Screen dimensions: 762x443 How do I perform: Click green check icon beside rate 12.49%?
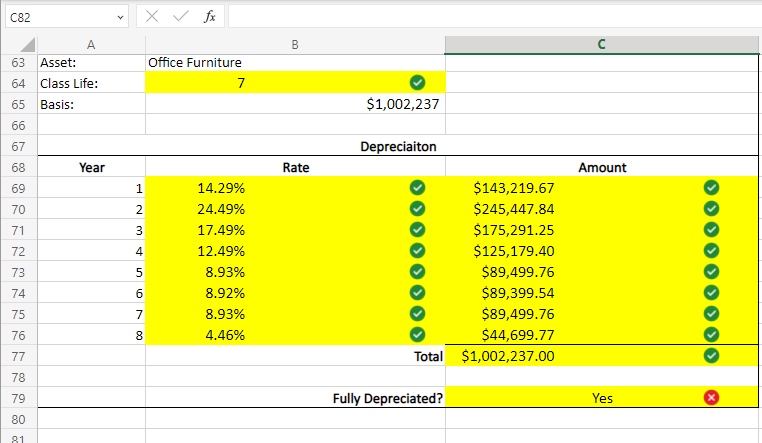[417, 251]
